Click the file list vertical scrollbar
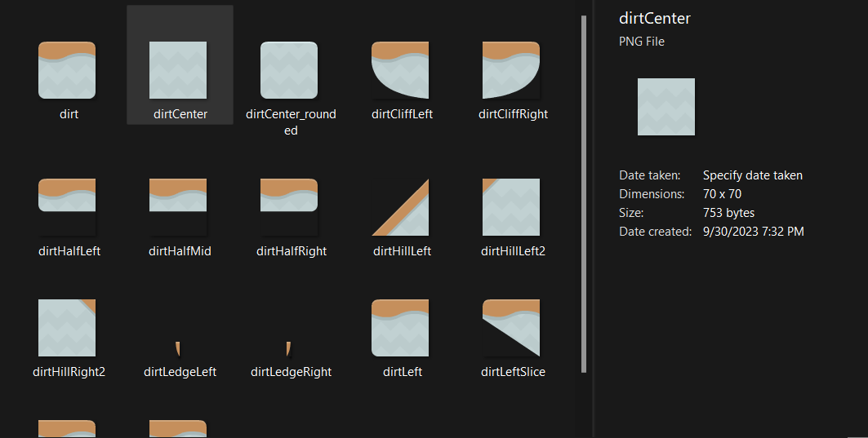Viewport: 868px width, 438px height. (x=584, y=193)
